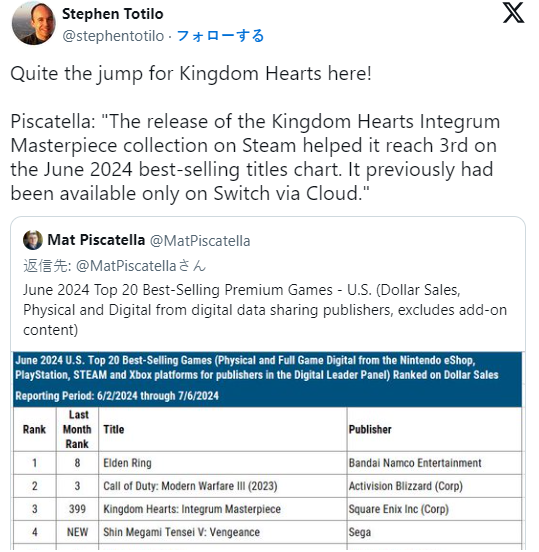Open the X logo icon
The width and height of the screenshot is (539, 552).
pos(513,13)
